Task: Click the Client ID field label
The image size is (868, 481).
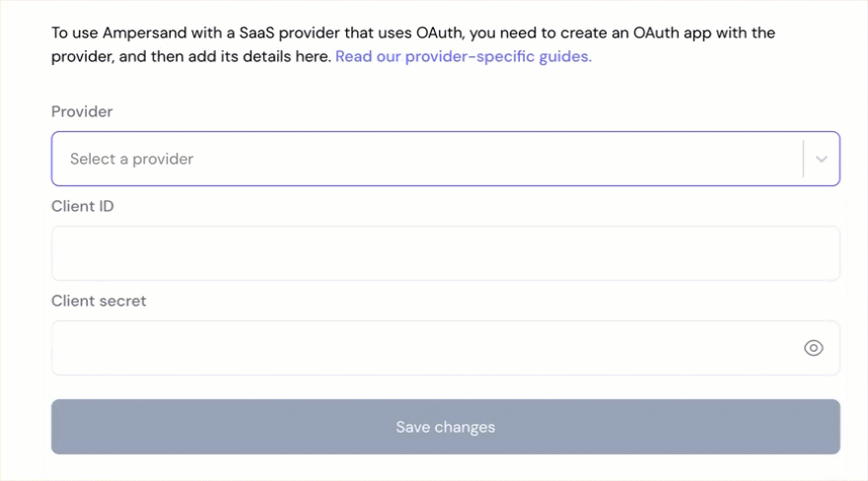Action: pyautogui.click(x=83, y=206)
